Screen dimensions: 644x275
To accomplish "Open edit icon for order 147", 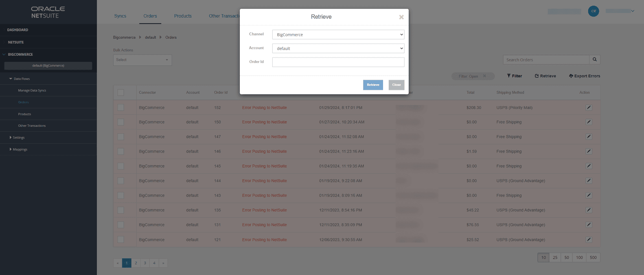I will point(589,137).
